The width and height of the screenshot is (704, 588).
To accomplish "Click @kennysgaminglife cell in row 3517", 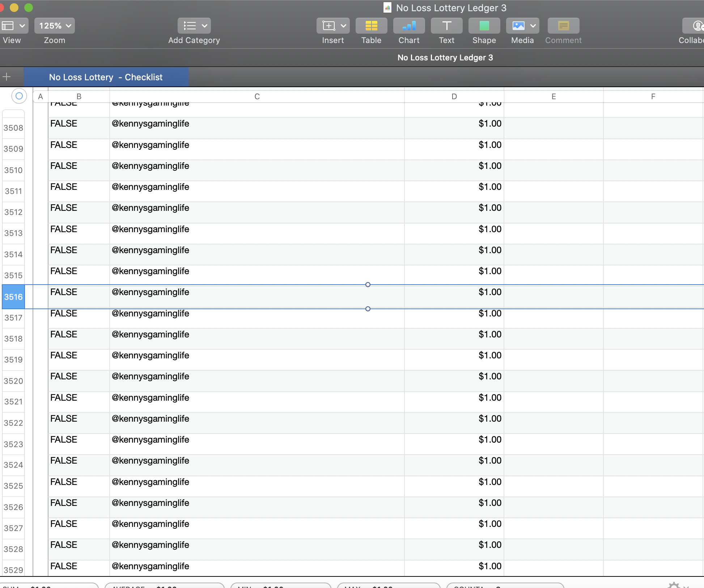I will pos(257,318).
